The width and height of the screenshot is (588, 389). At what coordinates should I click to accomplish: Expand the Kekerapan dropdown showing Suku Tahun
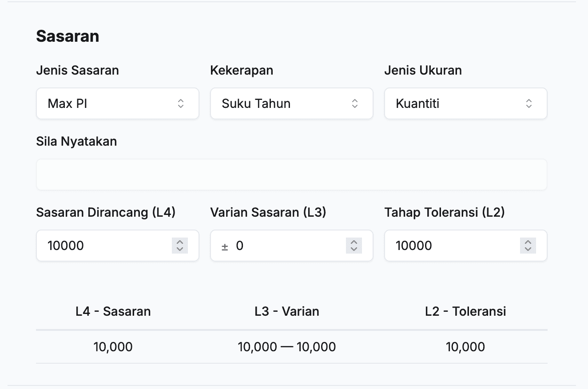291,103
